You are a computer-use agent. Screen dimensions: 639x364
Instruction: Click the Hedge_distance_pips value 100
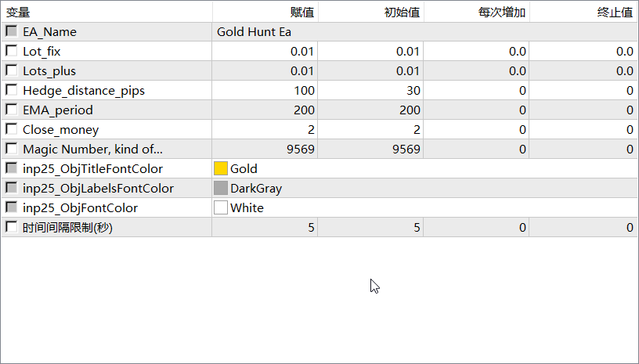click(304, 90)
